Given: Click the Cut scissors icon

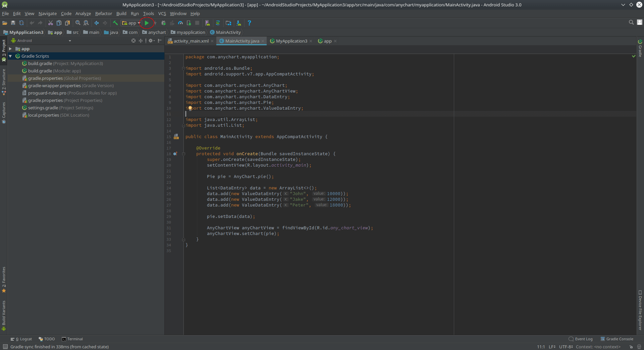Looking at the screenshot, I should (x=51, y=23).
